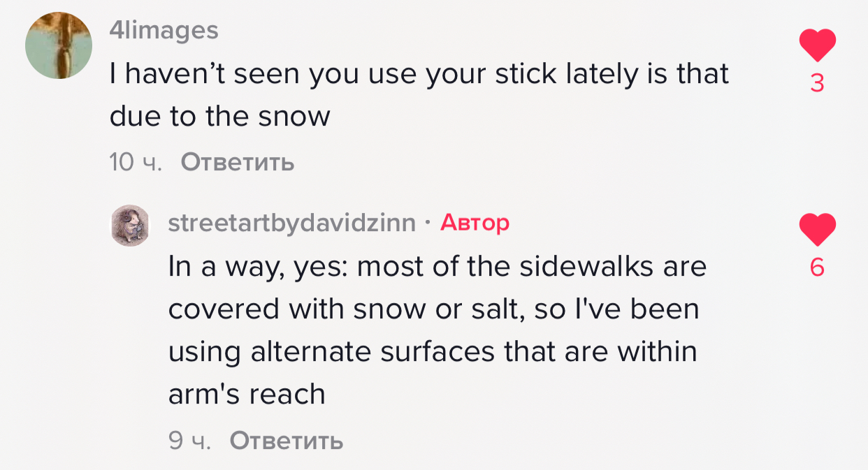Click the line starting "In a way, yes"
The width and height of the screenshot is (868, 470).
[x=437, y=266]
